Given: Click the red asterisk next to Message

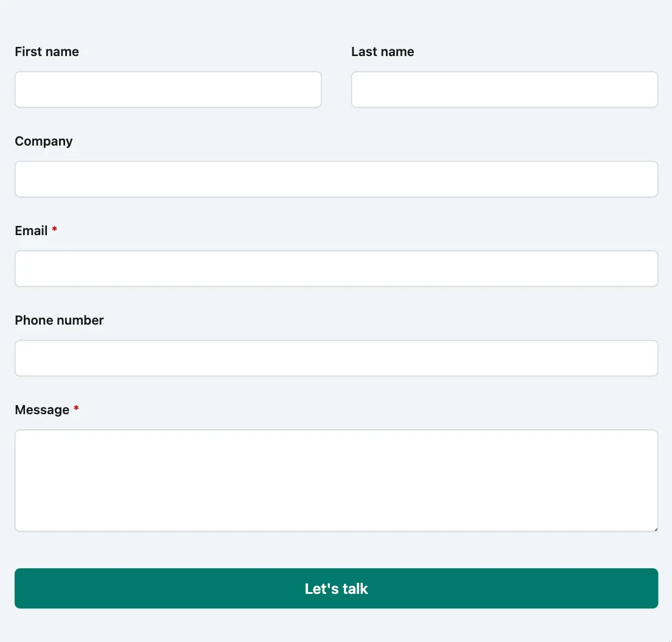Looking at the screenshot, I should [x=76, y=409].
